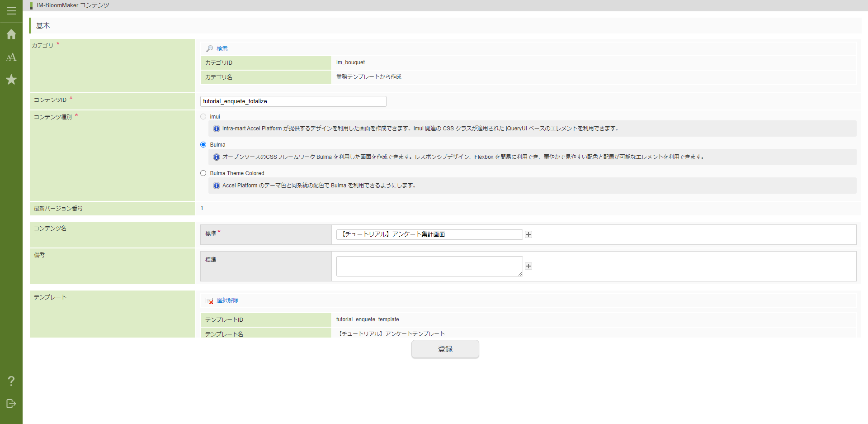
Task: Click the category ID value im_bouquet
Action: click(350, 62)
